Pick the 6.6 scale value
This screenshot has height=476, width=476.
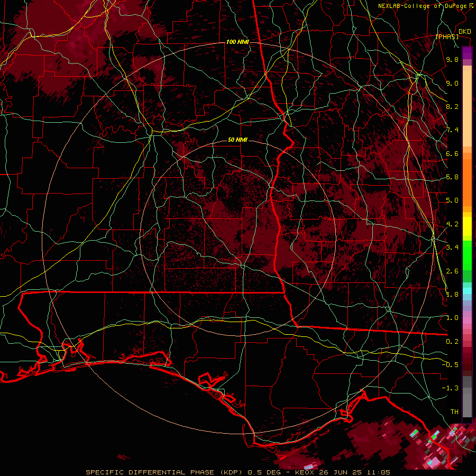pyautogui.click(x=452, y=153)
